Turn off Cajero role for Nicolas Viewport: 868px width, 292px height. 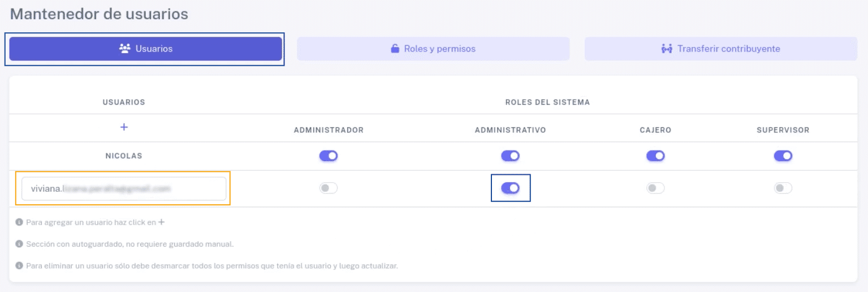[655, 156]
